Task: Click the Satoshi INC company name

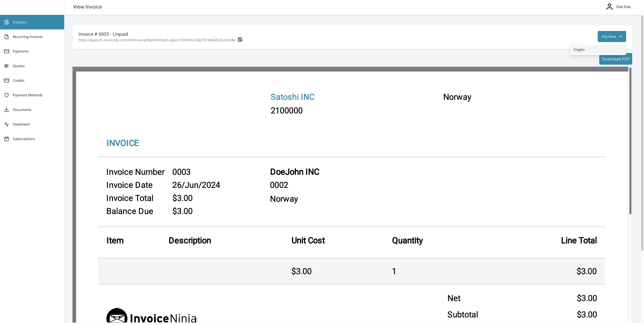Action: [292, 97]
